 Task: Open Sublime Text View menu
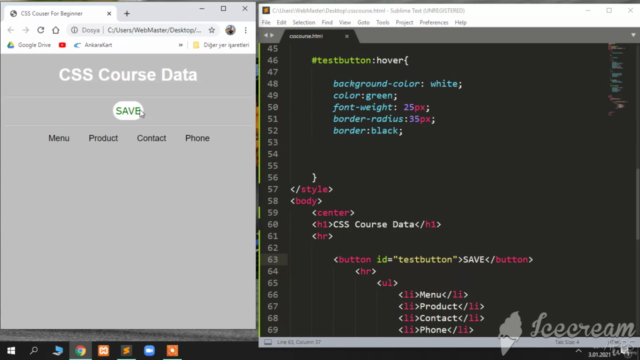point(345,22)
